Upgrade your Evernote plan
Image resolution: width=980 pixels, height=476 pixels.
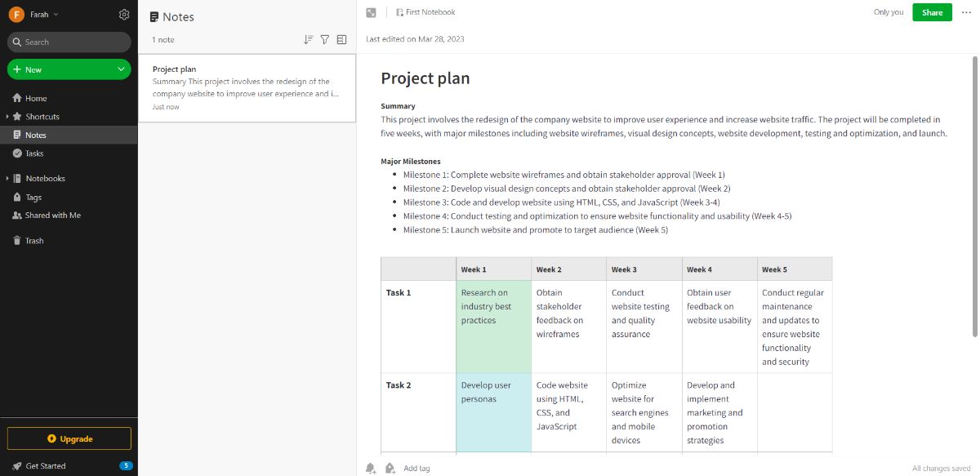click(x=69, y=438)
